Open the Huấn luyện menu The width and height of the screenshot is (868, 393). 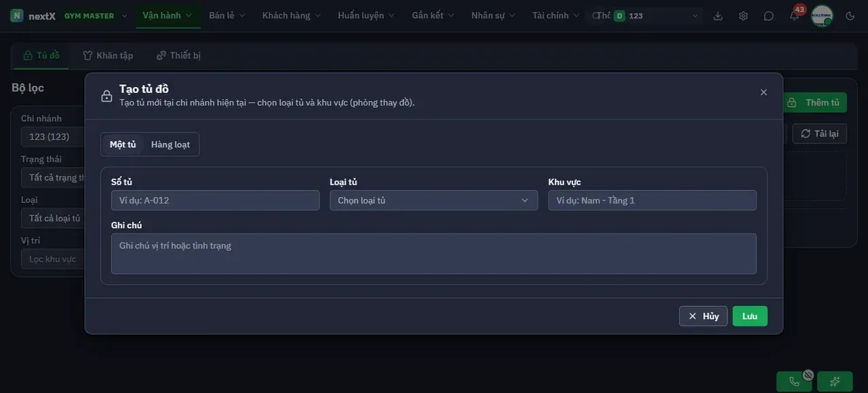coord(366,16)
